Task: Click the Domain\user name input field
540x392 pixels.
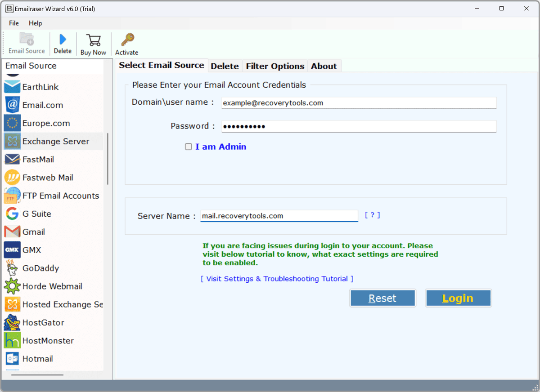Action: [x=359, y=103]
